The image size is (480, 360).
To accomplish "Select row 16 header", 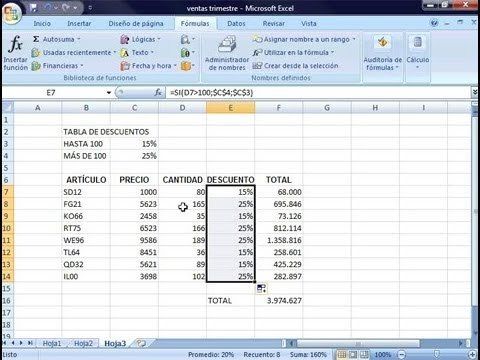I will click(x=7, y=301).
